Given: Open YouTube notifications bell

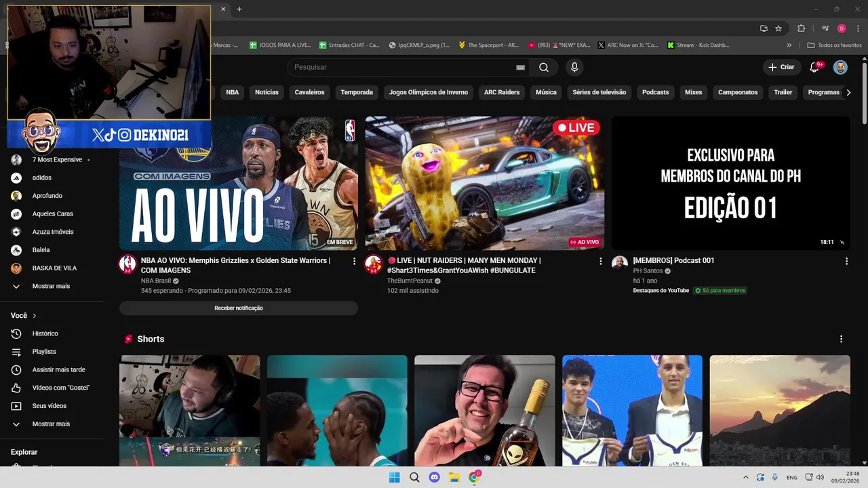Looking at the screenshot, I should 816,67.
